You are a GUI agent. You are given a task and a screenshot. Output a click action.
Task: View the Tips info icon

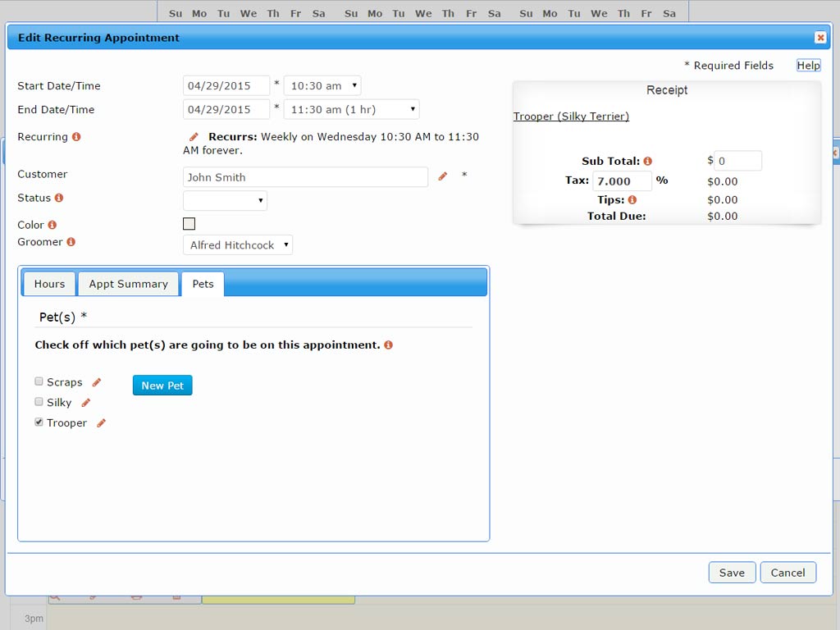tap(632, 199)
